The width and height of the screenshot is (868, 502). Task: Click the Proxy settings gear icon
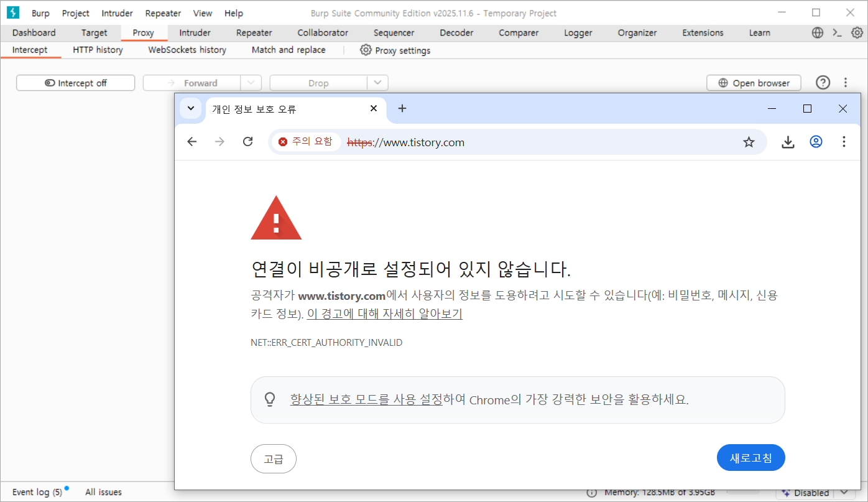366,50
